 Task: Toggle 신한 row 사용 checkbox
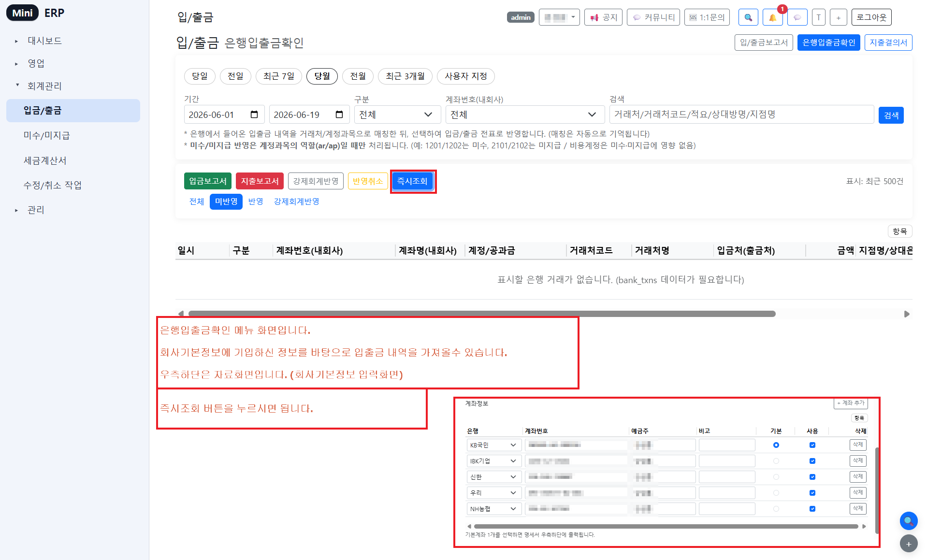click(x=812, y=477)
